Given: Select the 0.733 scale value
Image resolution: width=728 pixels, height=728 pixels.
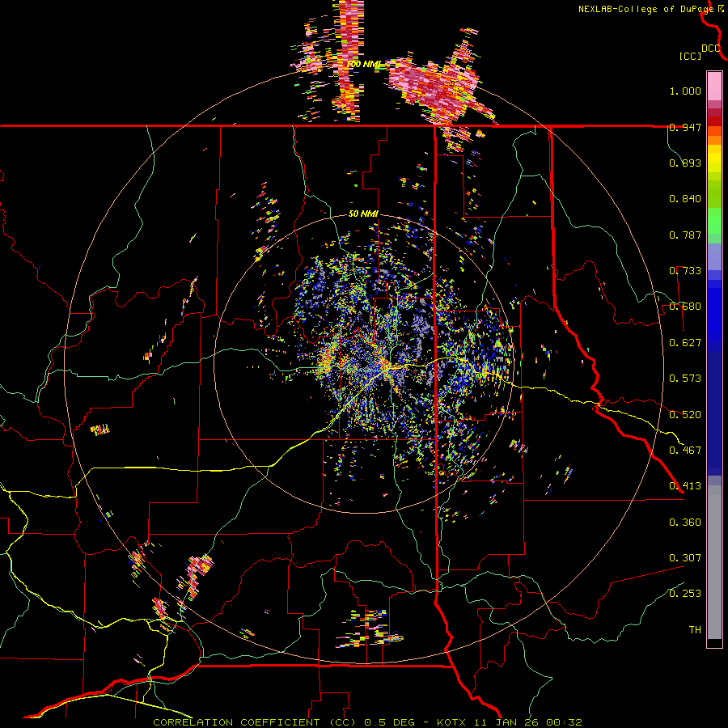Looking at the screenshot, I should tap(685, 271).
